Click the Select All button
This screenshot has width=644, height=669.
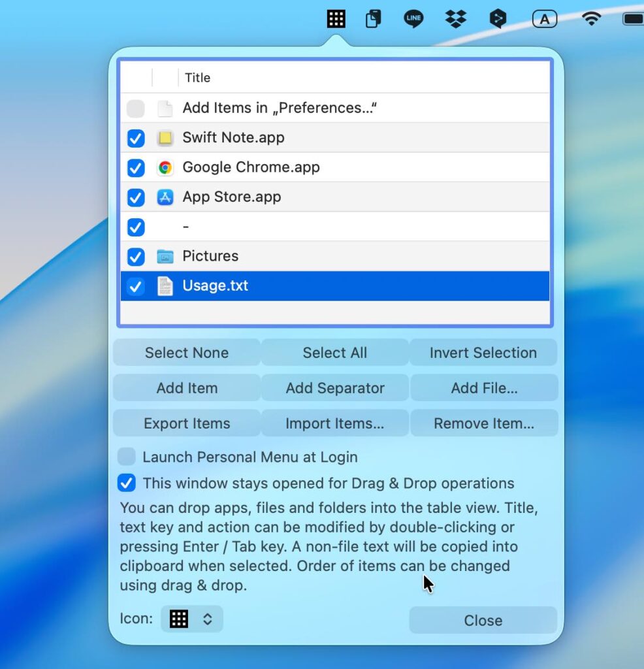click(x=334, y=353)
